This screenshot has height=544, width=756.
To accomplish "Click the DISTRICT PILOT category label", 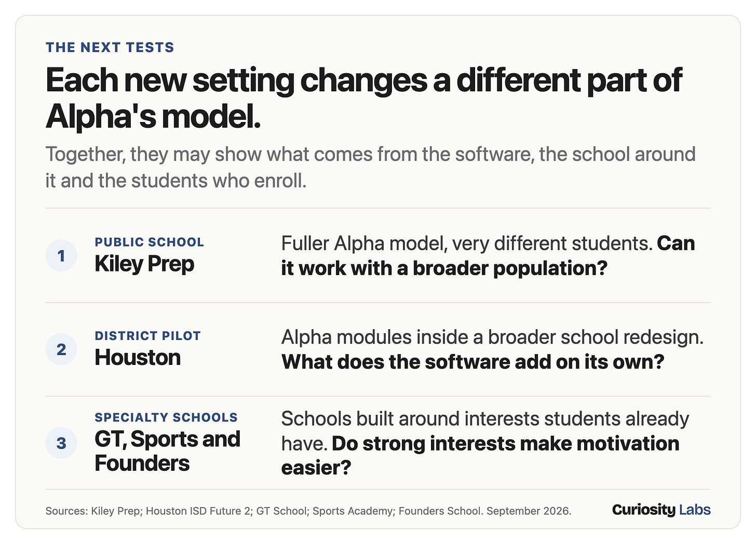I will point(147,336).
